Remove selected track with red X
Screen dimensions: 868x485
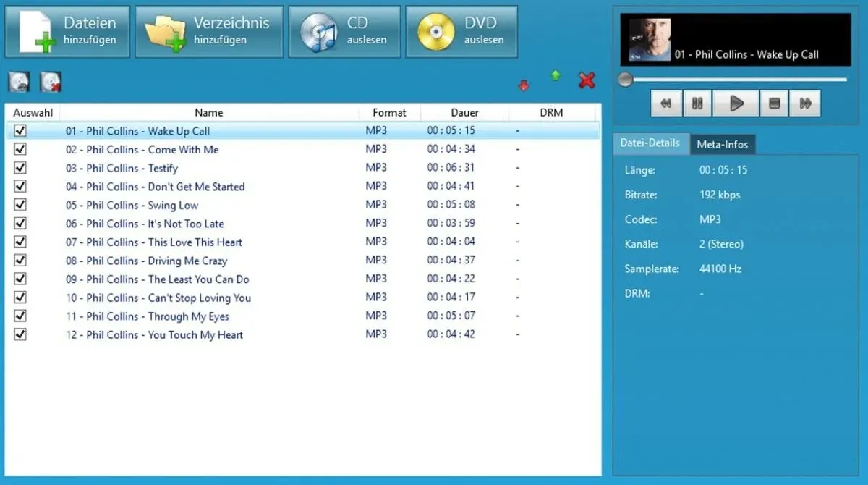tap(587, 80)
